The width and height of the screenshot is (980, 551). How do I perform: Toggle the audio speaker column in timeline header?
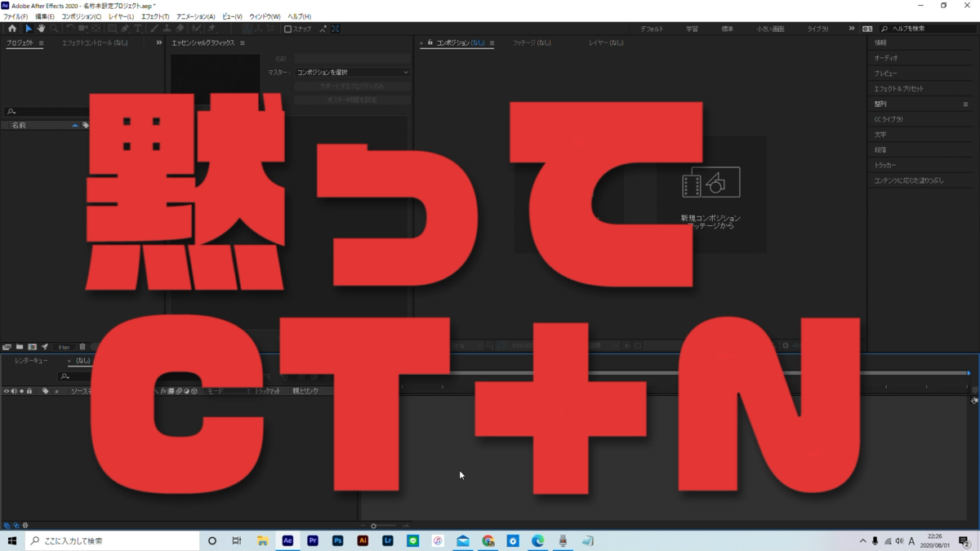click(x=14, y=391)
